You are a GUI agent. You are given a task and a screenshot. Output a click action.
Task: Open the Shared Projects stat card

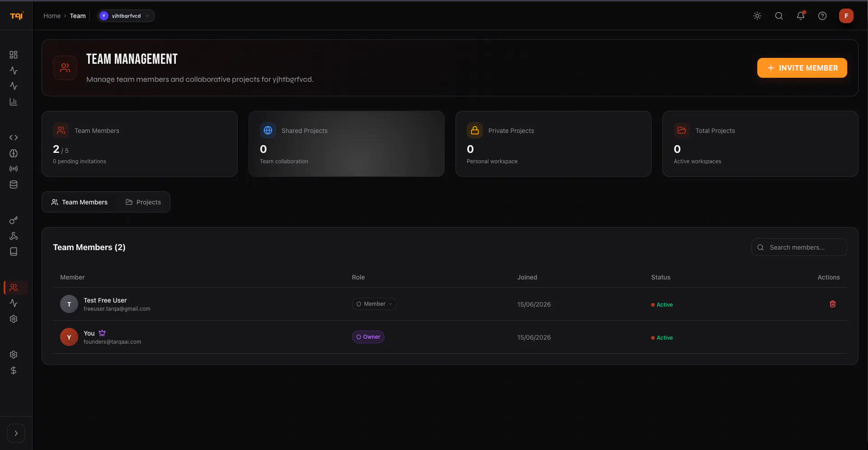pyautogui.click(x=347, y=144)
